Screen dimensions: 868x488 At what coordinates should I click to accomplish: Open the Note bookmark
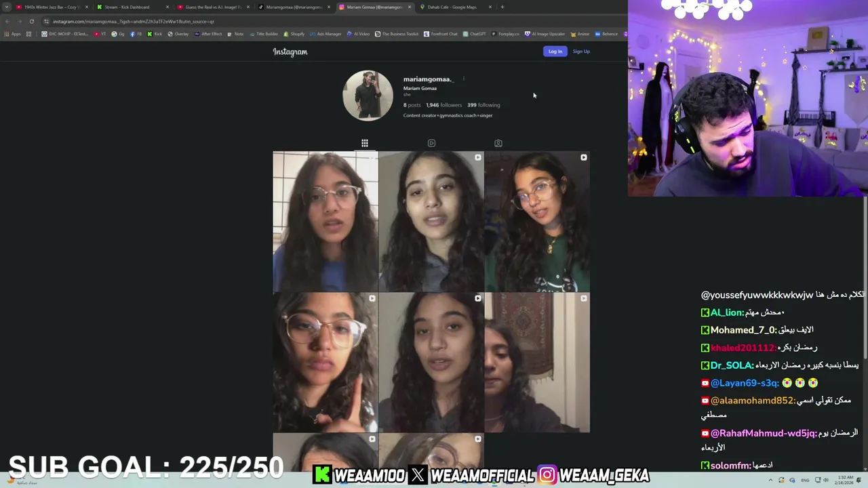coord(235,34)
